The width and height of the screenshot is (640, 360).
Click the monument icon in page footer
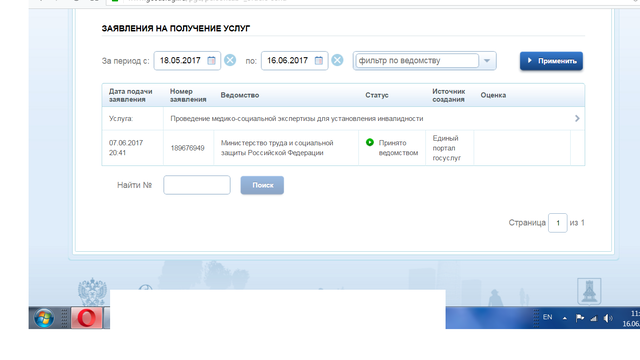click(589, 291)
